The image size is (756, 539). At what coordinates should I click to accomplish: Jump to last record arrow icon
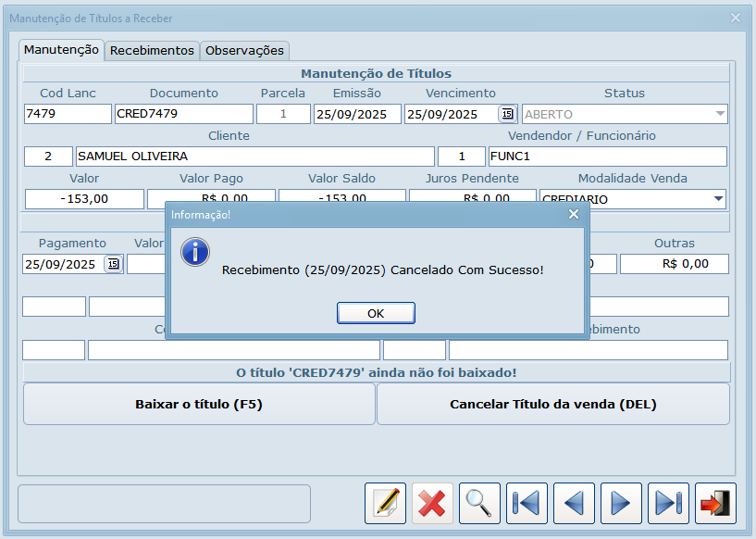click(668, 503)
